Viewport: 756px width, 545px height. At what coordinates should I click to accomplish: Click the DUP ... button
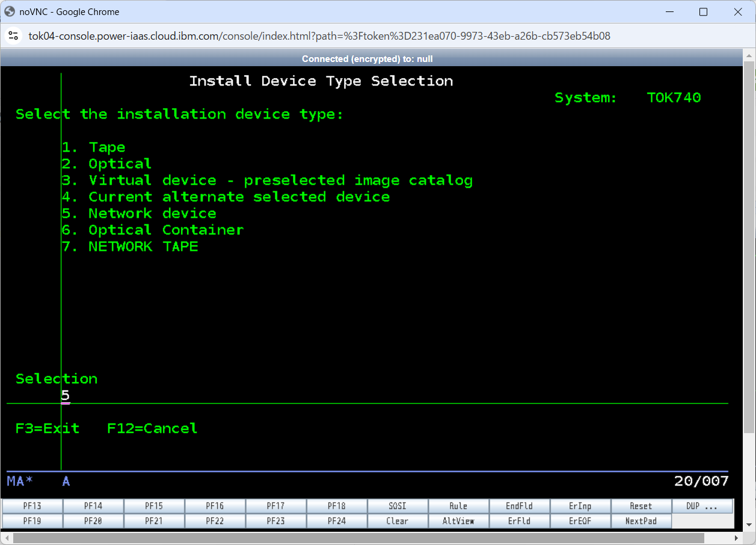pos(702,506)
